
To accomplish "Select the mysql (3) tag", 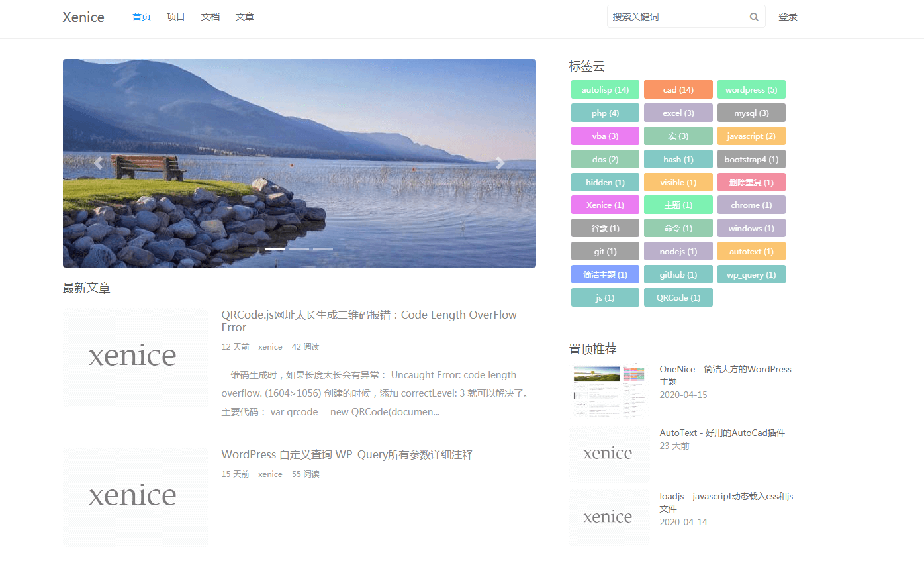I will click(x=751, y=113).
